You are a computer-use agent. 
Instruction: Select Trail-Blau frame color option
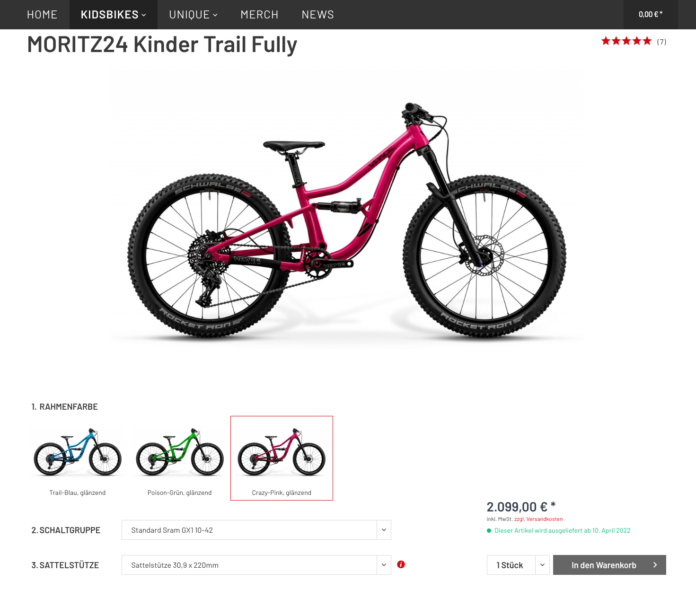[x=78, y=458]
